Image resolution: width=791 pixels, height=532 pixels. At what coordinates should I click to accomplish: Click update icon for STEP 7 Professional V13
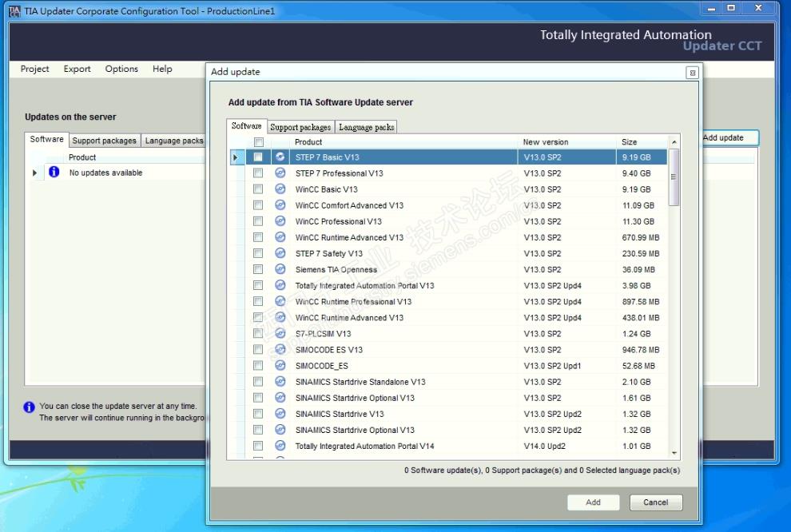click(280, 173)
